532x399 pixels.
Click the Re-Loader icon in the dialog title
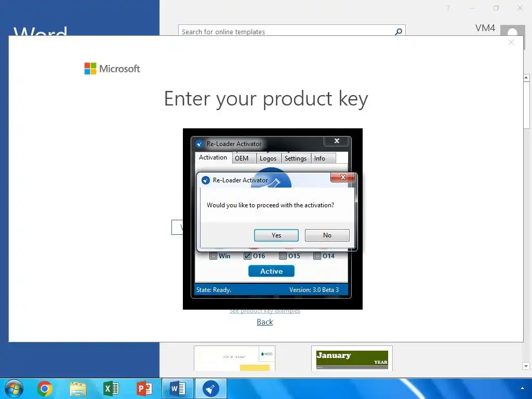206,180
